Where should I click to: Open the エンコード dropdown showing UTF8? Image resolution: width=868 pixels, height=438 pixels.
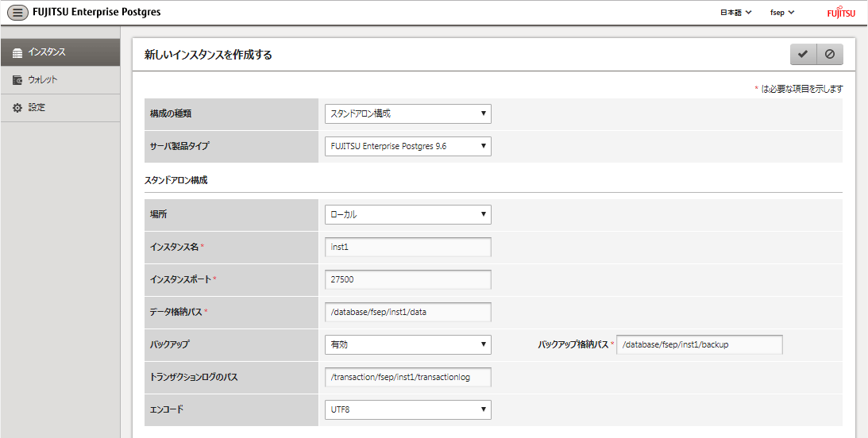[x=408, y=409]
